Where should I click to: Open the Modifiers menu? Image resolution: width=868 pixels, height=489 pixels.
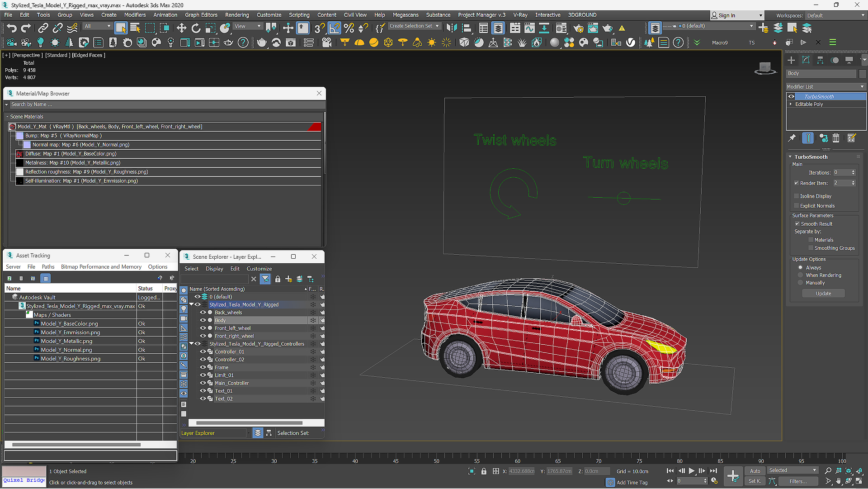[135, 15]
